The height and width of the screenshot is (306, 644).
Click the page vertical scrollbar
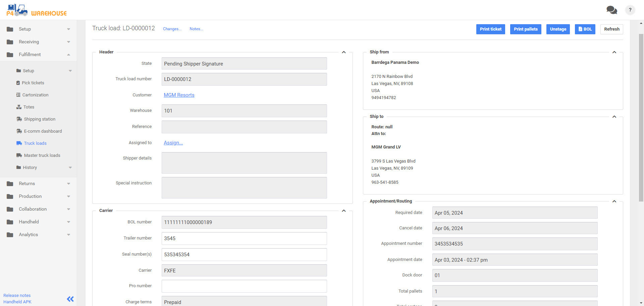tap(641, 118)
